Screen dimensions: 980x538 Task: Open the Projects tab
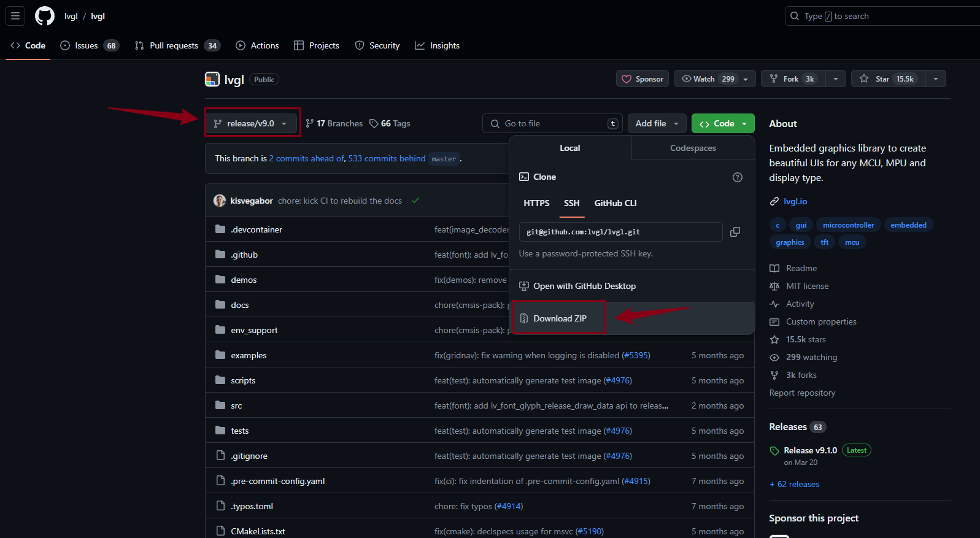pos(317,45)
